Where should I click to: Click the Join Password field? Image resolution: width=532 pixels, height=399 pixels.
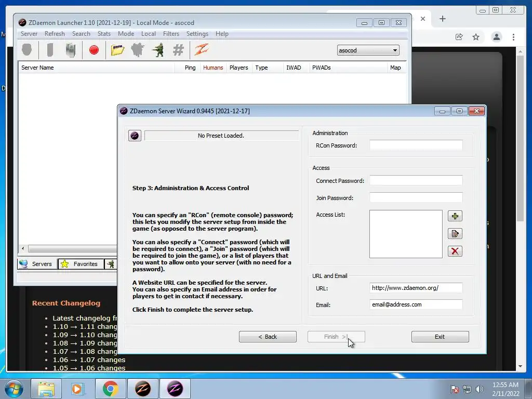pyautogui.click(x=416, y=197)
